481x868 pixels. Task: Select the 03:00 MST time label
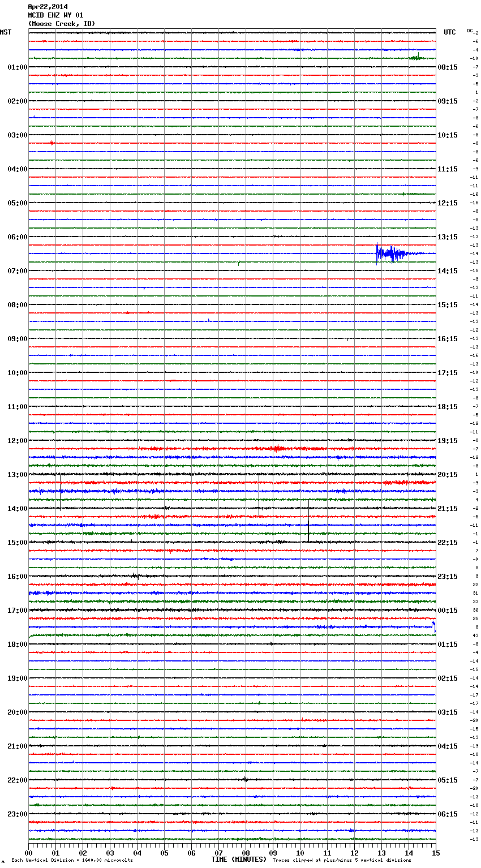click(x=18, y=135)
